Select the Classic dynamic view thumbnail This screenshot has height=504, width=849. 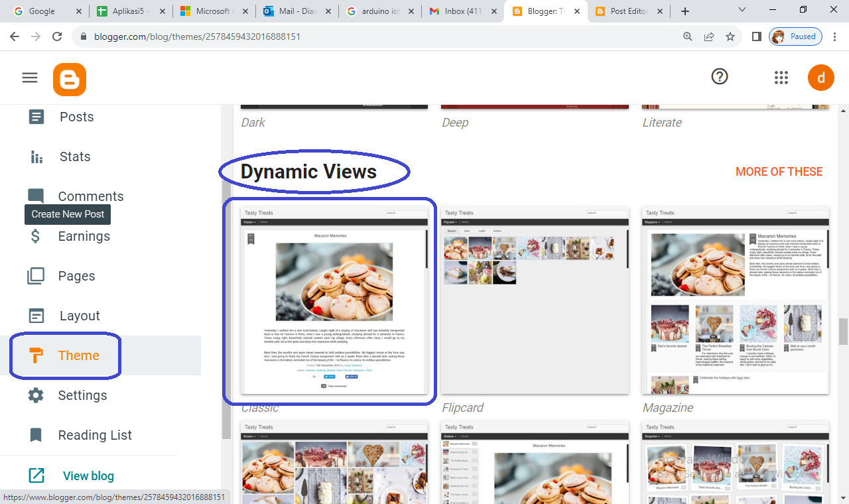334,300
